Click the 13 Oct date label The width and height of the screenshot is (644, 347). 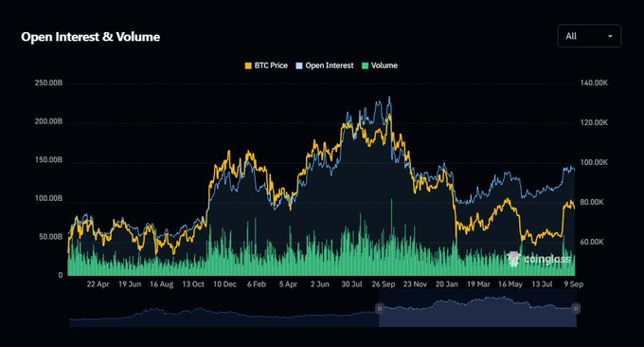tap(193, 284)
